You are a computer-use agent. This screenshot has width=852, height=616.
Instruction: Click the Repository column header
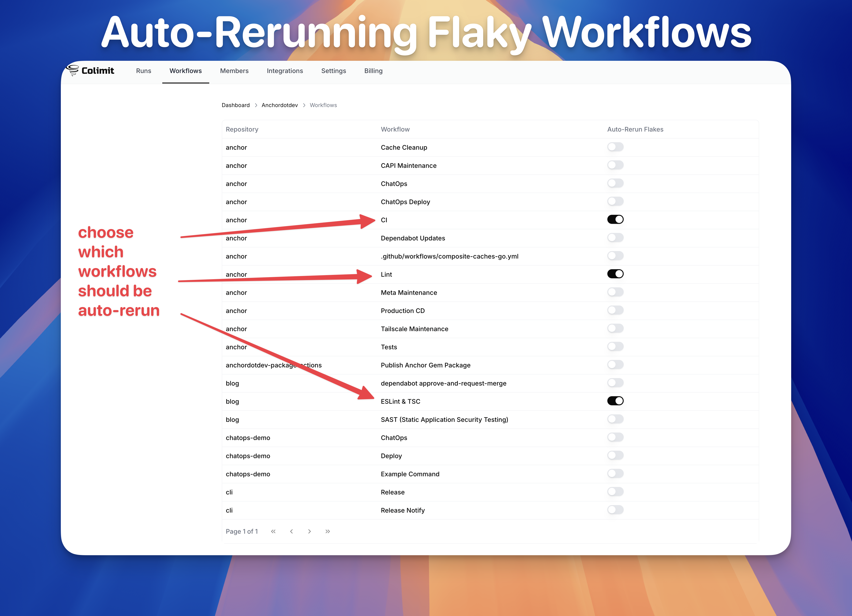tap(242, 129)
